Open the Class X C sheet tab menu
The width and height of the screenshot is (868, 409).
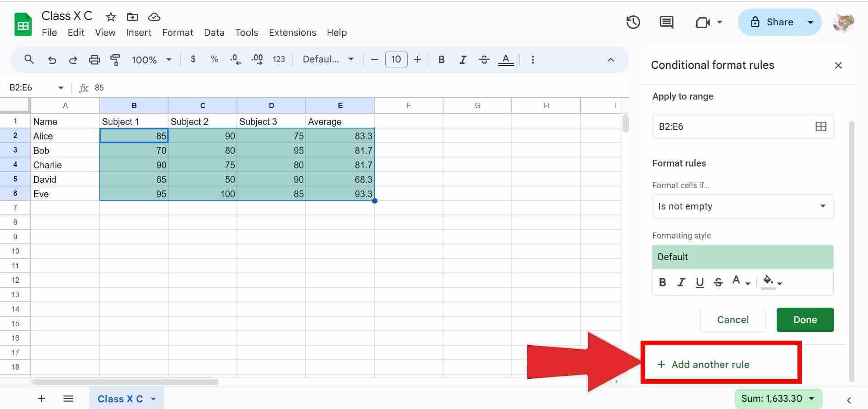[x=153, y=399]
